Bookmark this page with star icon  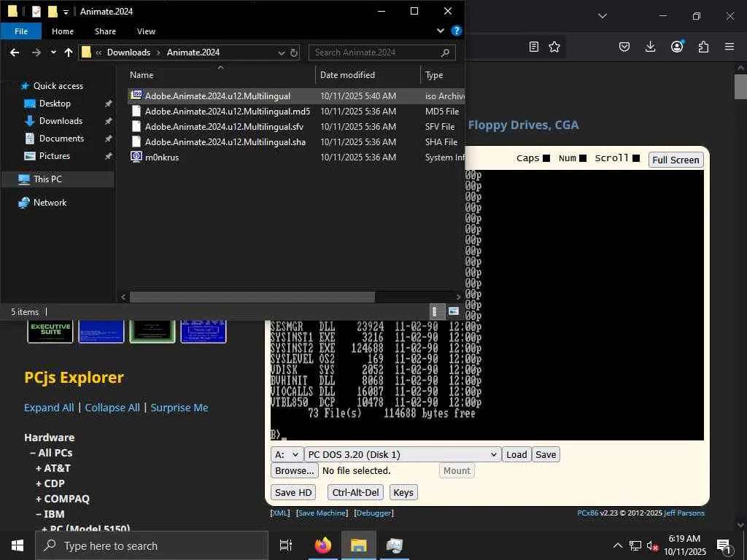(554, 47)
